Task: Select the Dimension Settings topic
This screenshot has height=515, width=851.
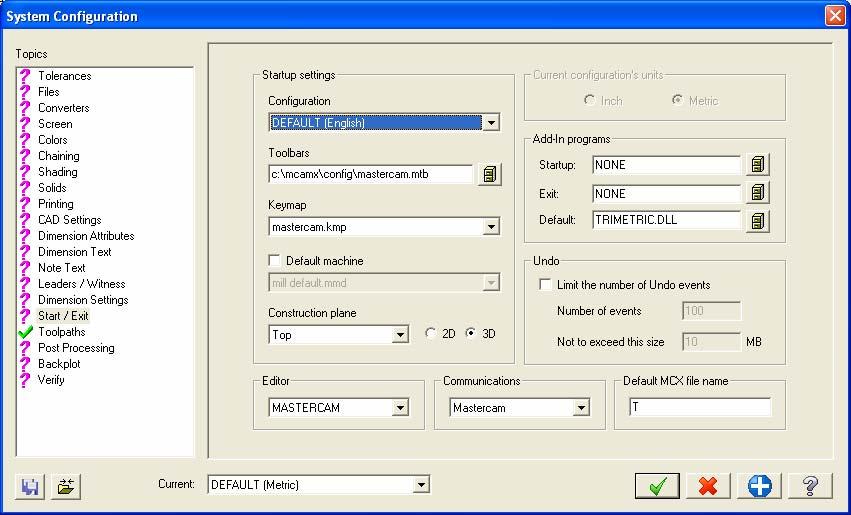Action: pos(83,300)
